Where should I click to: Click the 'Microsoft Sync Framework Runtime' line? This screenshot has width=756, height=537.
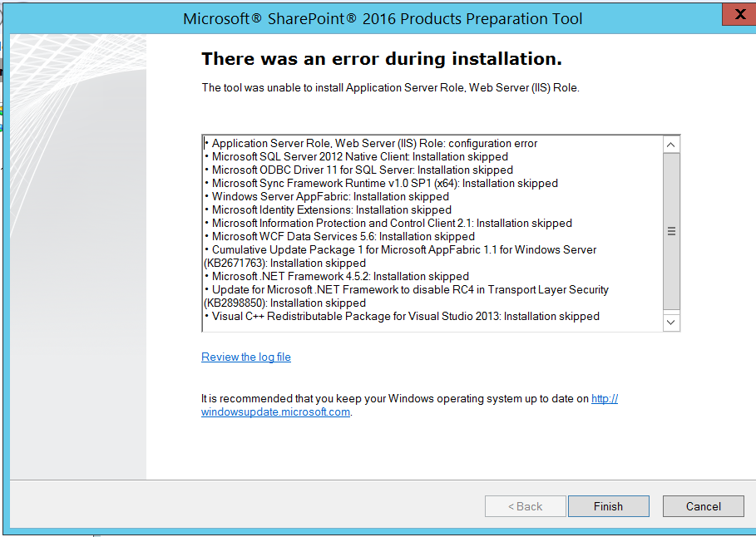coord(381,183)
